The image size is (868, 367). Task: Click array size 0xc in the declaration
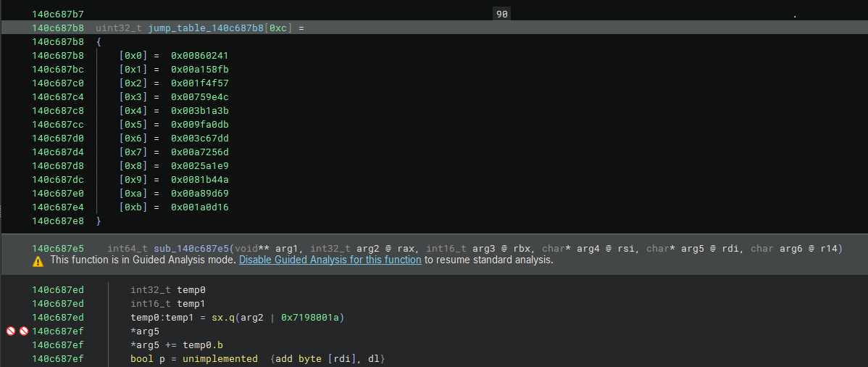click(279, 28)
